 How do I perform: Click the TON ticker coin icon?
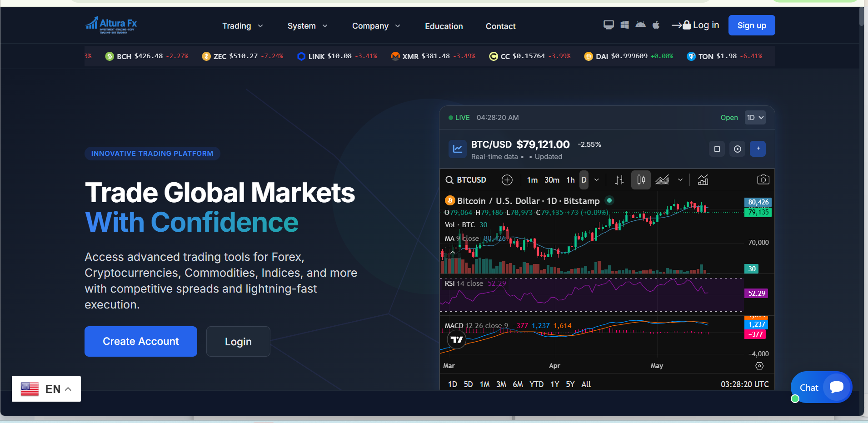point(691,56)
